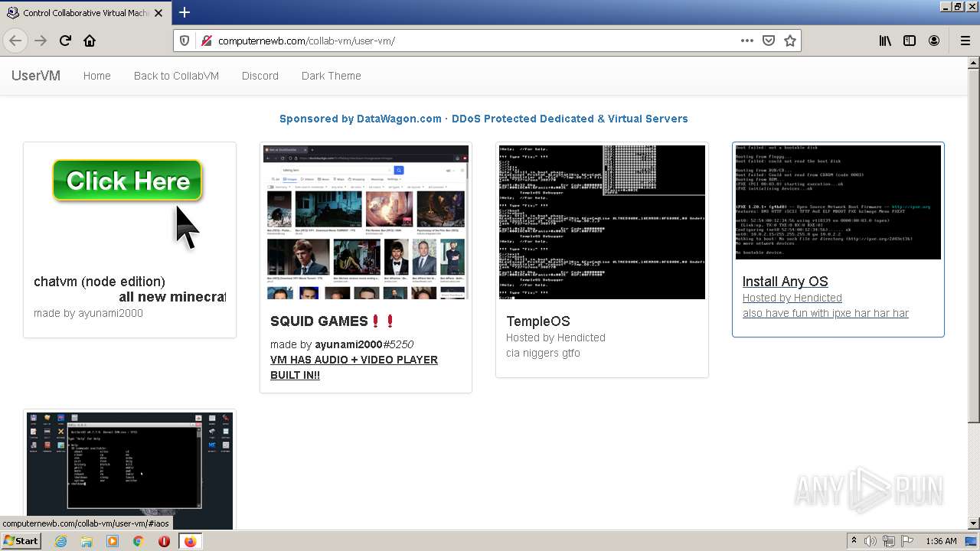Viewport: 980px width, 551px height.
Task: Click the taskbar clock 1:36 AM
Action: (x=941, y=541)
